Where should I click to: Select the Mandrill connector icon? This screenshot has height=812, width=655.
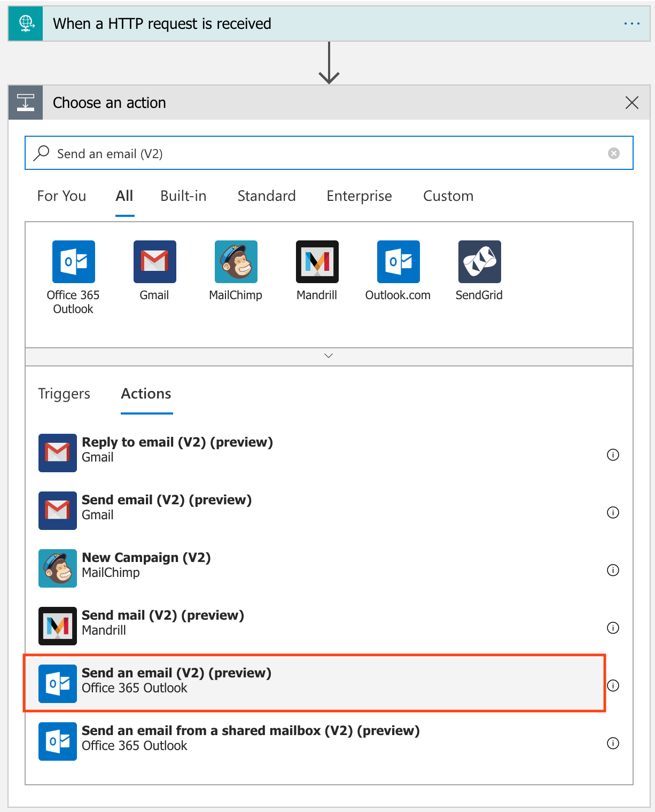click(317, 262)
